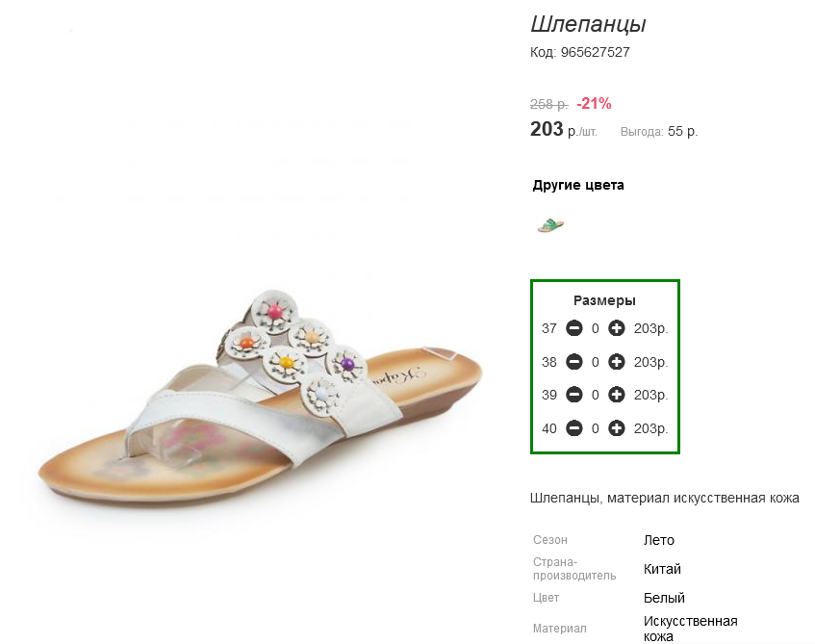
Task: Click the quantity value for size 38
Action: [x=596, y=362]
